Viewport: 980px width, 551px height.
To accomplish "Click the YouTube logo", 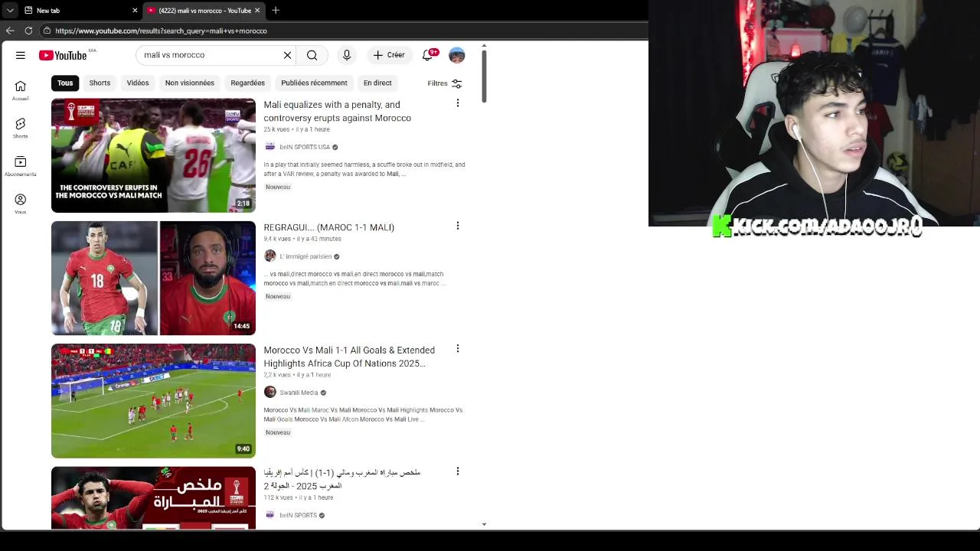I will 63,55.
